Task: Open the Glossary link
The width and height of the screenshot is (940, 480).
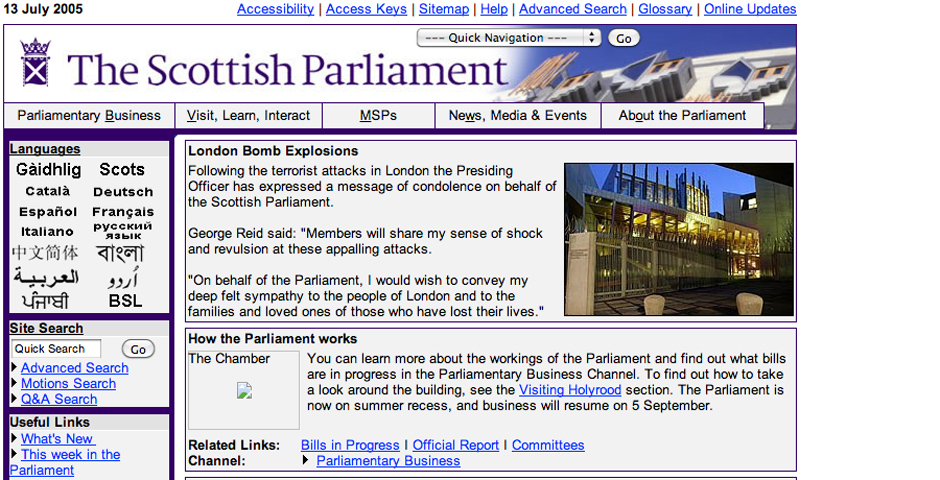Action: pyautogui.click(x=665, y=9)
